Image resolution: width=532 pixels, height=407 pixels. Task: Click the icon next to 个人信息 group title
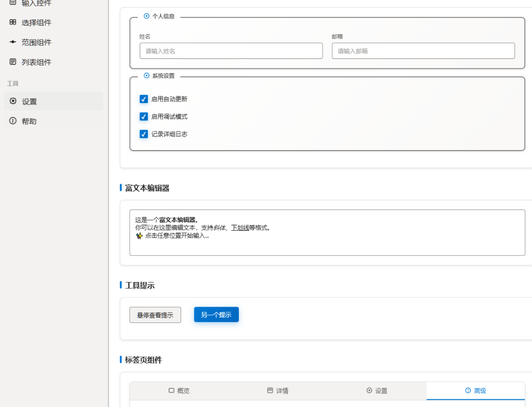(147, 16)
